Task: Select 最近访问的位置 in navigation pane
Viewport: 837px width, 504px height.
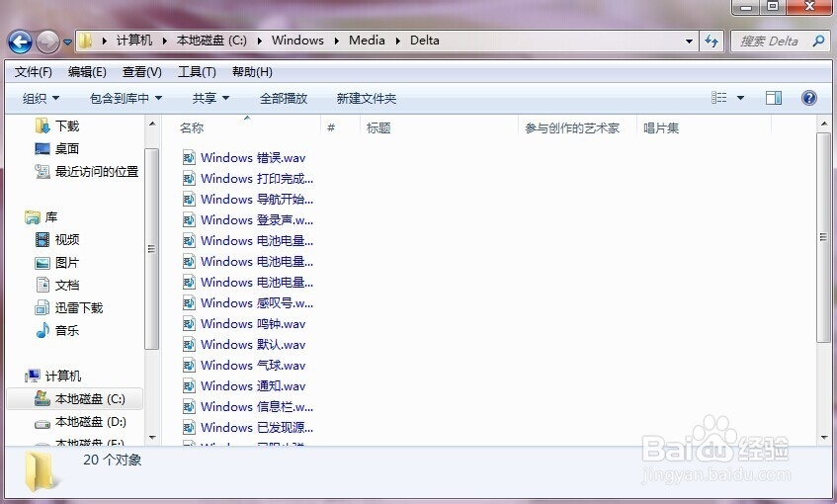Action: tap(87, 171)
